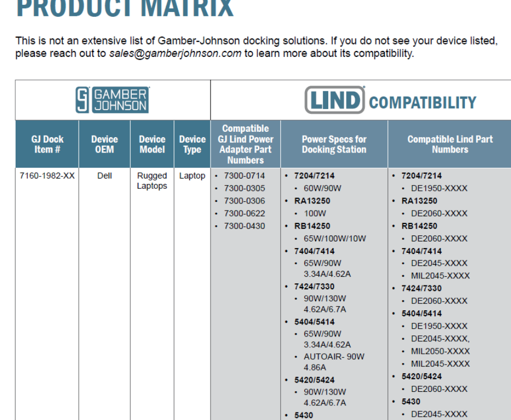Select 5404/5414 in the Power Specs column
Screen dimensions: 511x420
click(314, 322)
